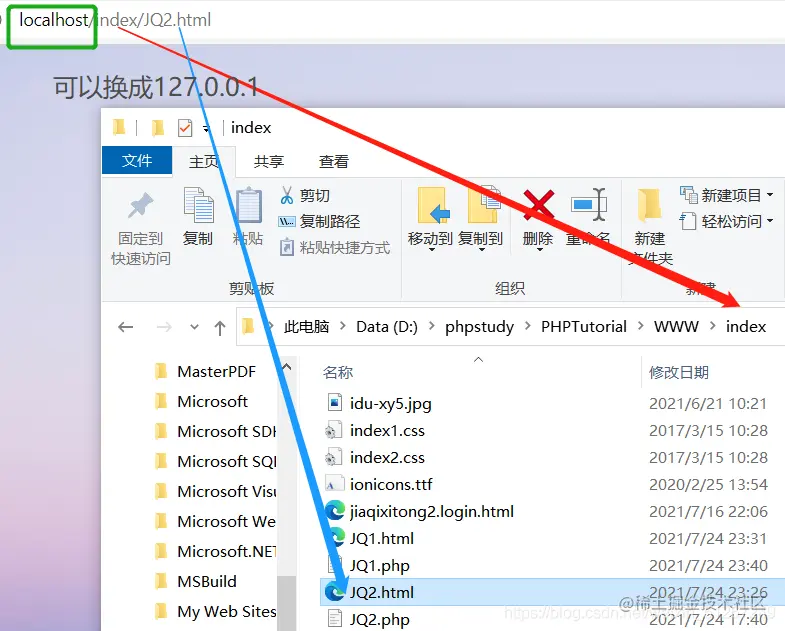Switch to the Home (主页) ribbon tab
This screenshot has height=631, width=785.
point(204,161)
